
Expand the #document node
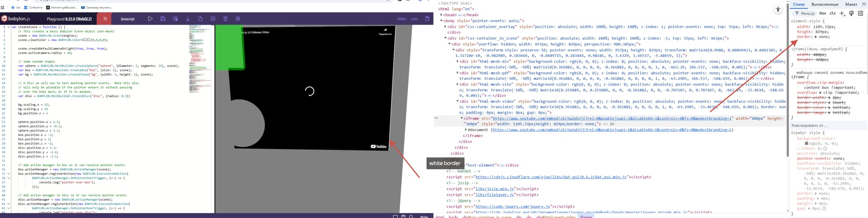[x=466, y=130]
